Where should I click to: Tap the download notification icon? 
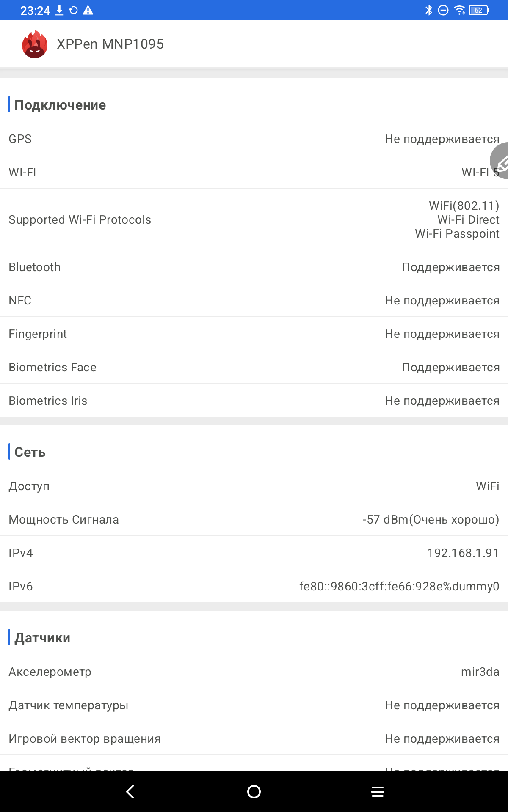[60, 10]
